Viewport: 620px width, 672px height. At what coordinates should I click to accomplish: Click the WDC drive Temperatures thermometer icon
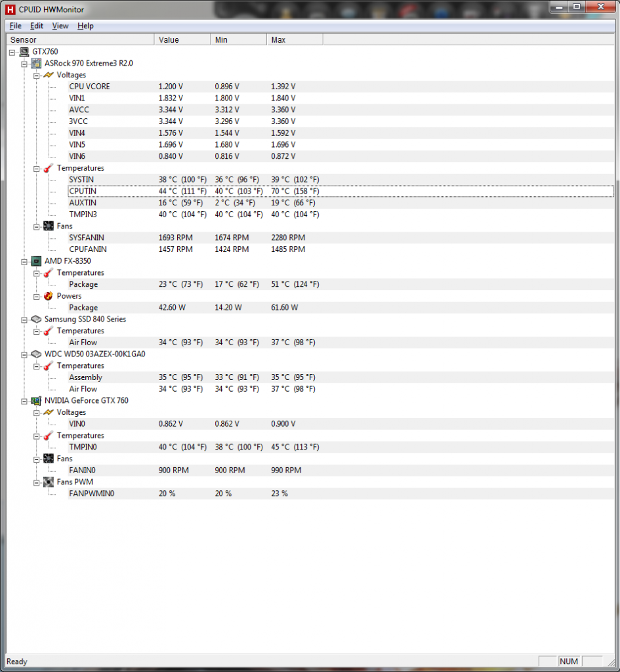click(49, 366)
